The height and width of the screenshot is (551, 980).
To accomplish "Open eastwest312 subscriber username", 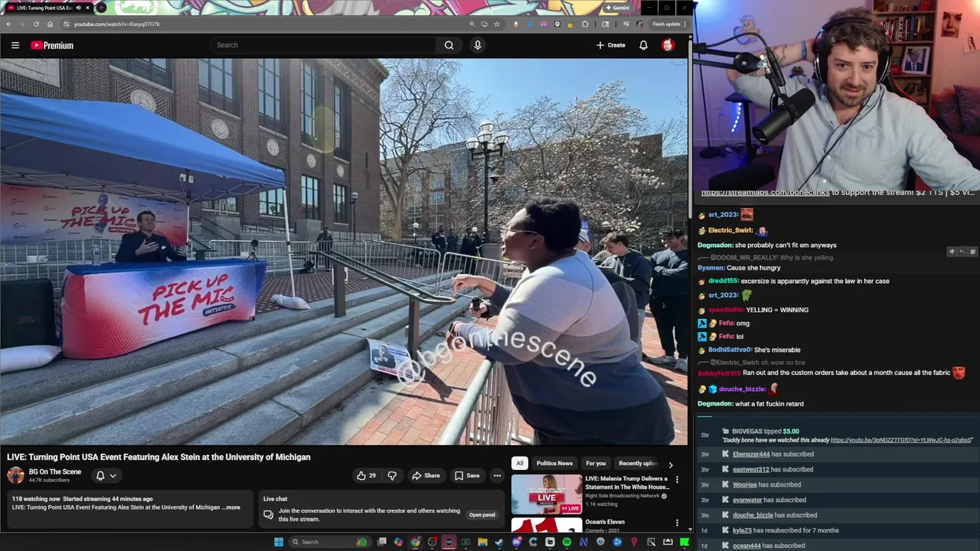I will pos(750,469).
